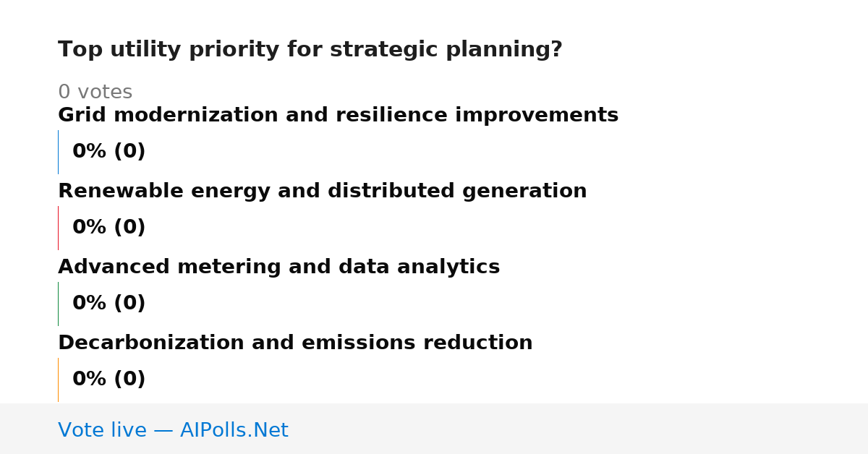
Task: Select 'Renewable energy and distributed generation' option
Action: point(322,192)
